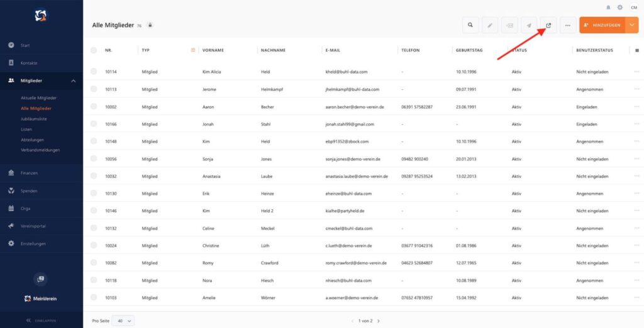The height and width of the screenshot is (328, 644).
Task: Collapse the sidebar with Einklappen
Action: click(41, 320)
